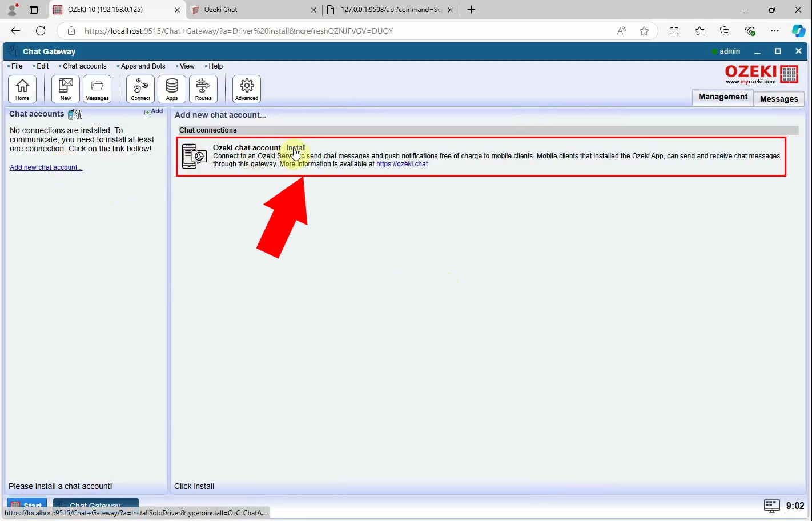This screenshot has height=521, width=812.
Task: Open the Copilot icon in browser
Action: click(x=799, y=31)
